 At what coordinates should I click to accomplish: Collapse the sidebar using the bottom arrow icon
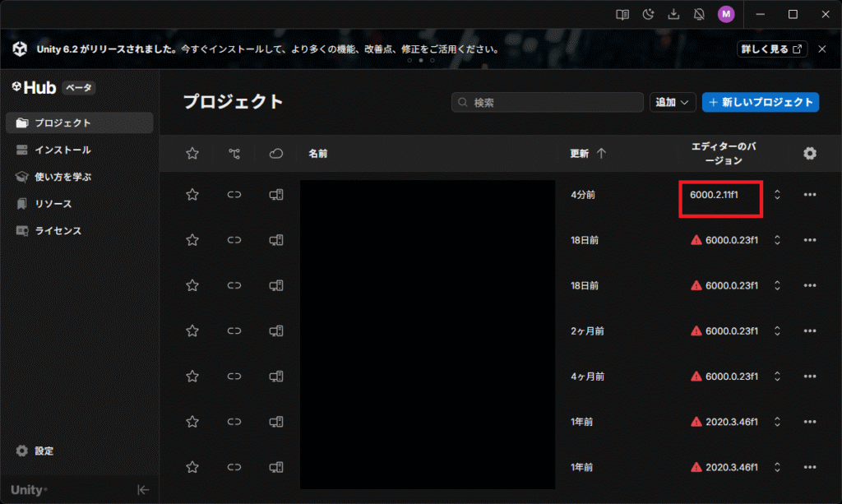(x=142, y=490)
